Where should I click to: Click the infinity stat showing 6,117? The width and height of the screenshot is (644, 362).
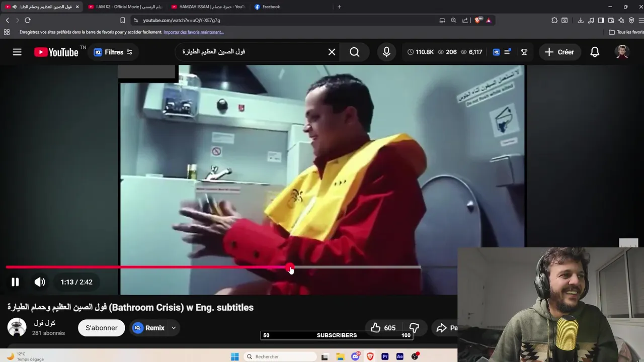pyautogui.click(x=471, y=52)
